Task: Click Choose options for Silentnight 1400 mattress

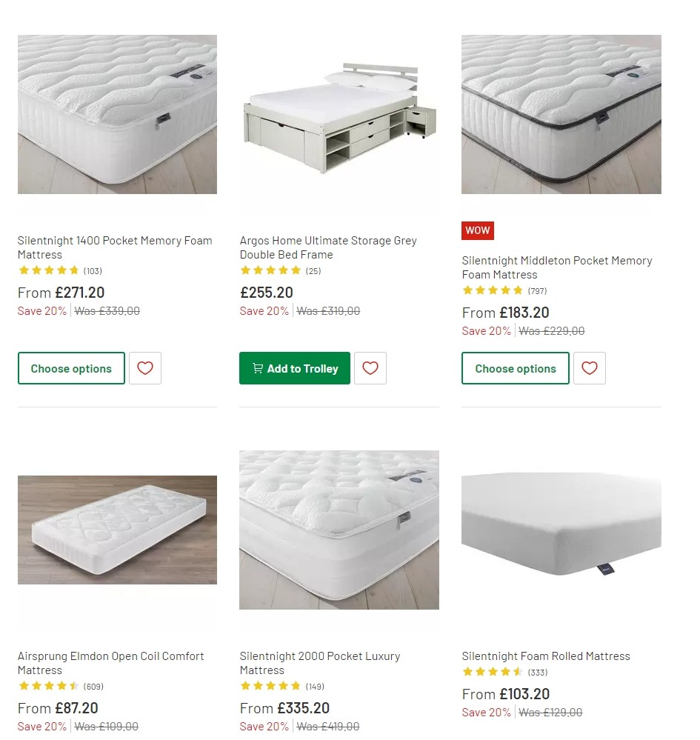Action: click(x=71, y=368)
